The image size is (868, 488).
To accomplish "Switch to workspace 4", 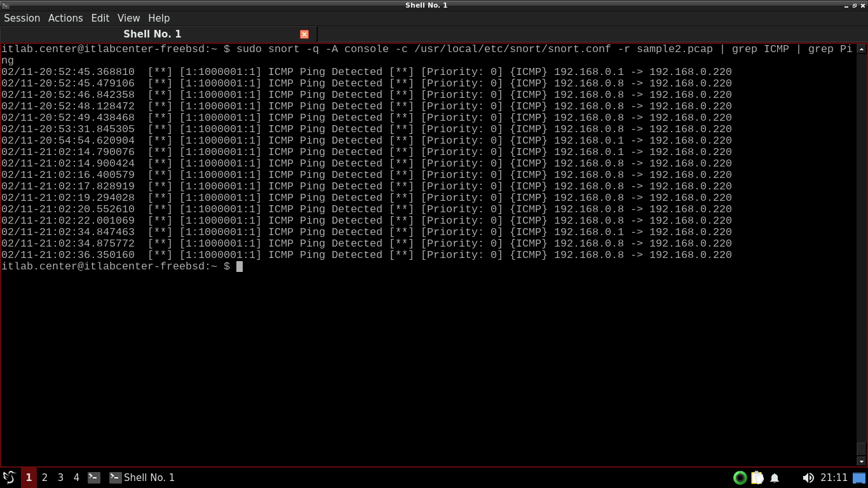I will point(76,477).
